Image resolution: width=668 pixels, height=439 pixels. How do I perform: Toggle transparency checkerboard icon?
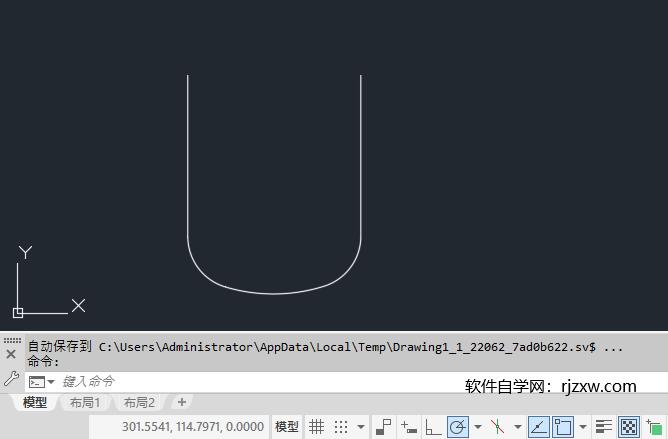[x=629, y=427]
